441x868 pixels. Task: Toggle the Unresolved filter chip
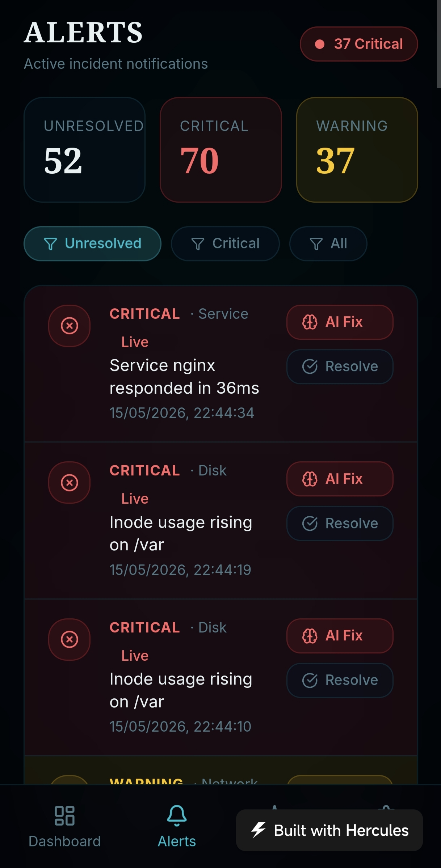pyautogui.click(x=92, y=244)
